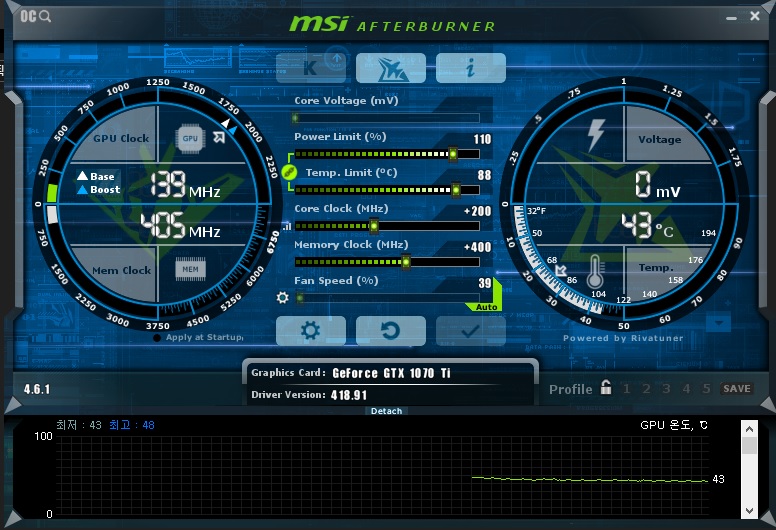Click the Memory Clock slider handle
The height and width of the screenshot is (530, 776).
(406, 262)
